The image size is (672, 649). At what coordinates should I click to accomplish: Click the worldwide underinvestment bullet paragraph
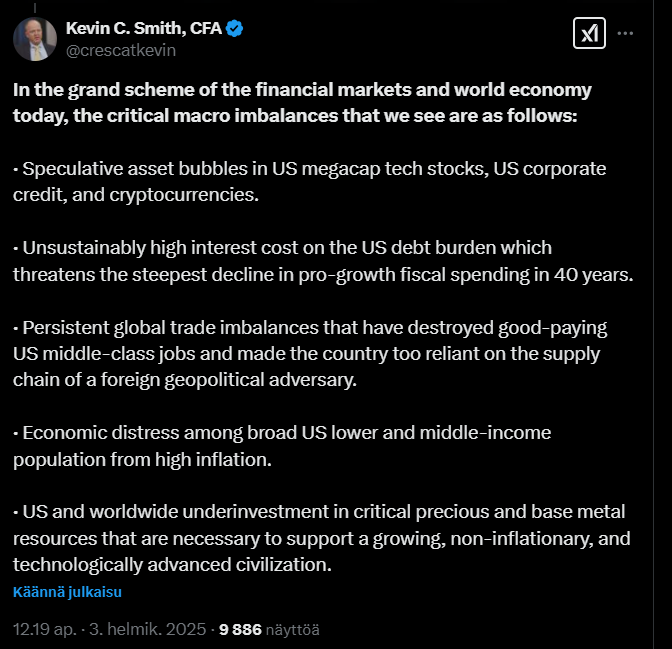coord(321,538)
